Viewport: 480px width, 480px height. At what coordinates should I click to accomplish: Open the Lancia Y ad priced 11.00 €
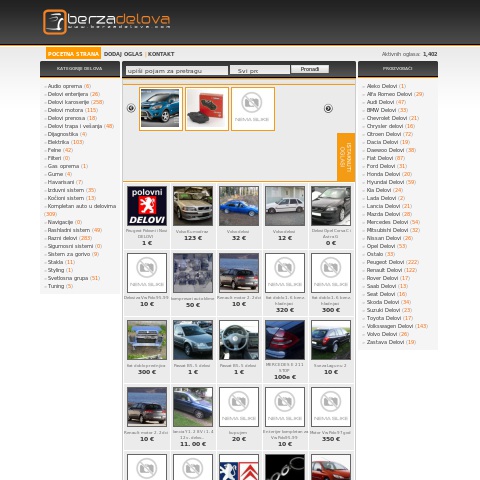(193, 407)
